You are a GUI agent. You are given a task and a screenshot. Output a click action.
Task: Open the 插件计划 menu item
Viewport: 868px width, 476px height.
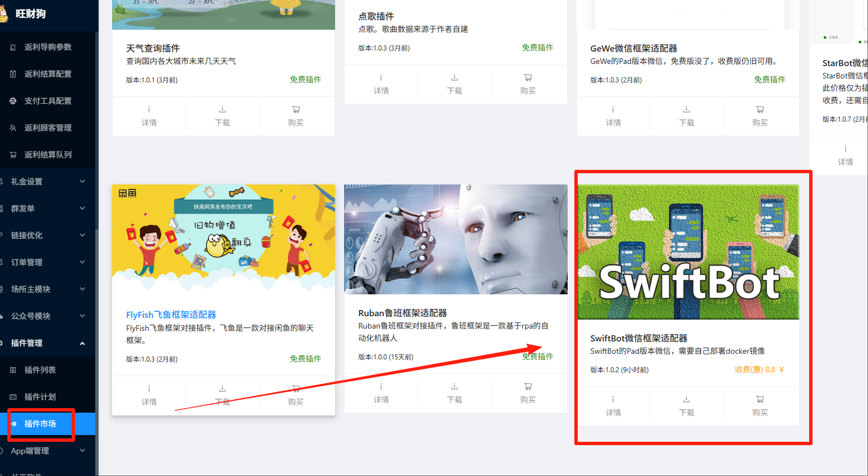coord(40,397)
